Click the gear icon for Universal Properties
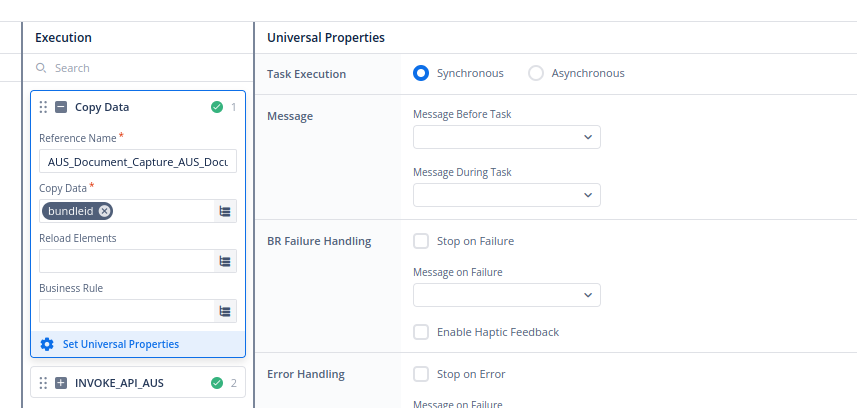The image size is (857, 408). point(47,344)
